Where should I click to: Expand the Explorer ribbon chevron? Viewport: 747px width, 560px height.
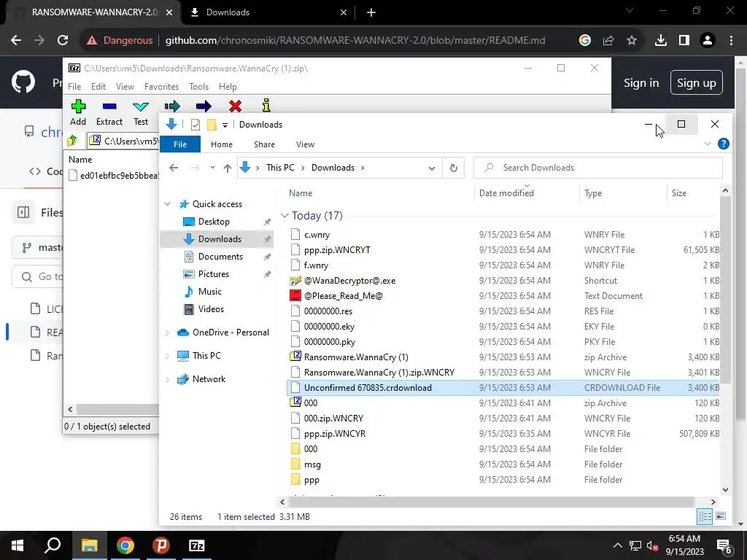click(x=708, y=144)
